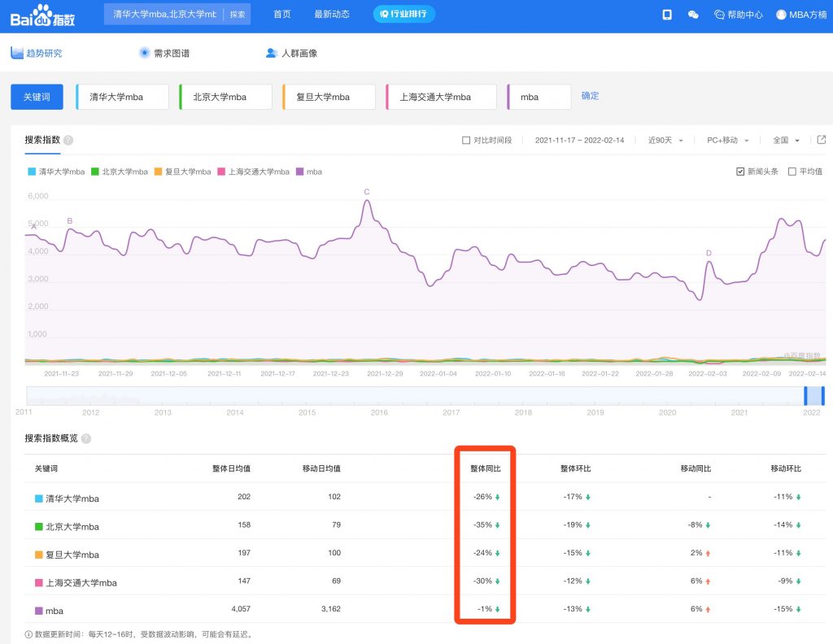Toggle 复旦大学mba legend swatch
This screenshot has height=644, width=833.
coord(158,172)
